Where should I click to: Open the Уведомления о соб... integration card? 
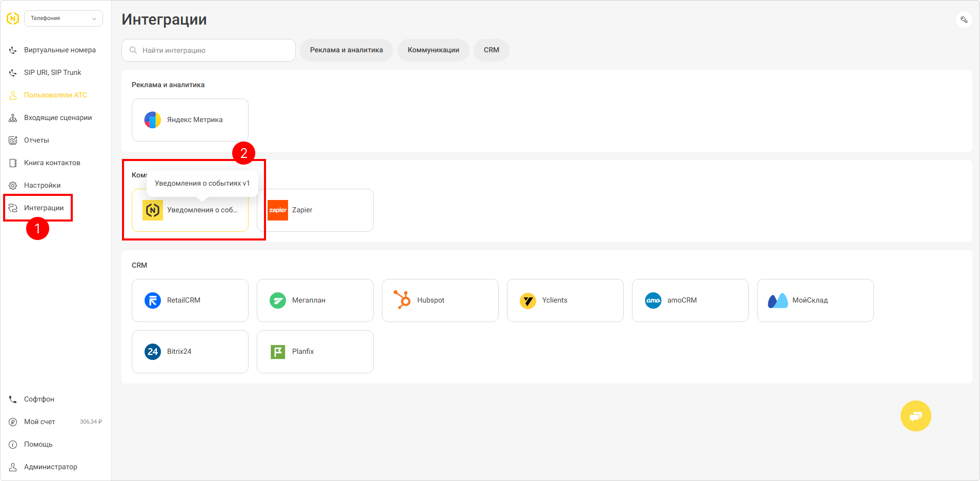coord(190,210)
